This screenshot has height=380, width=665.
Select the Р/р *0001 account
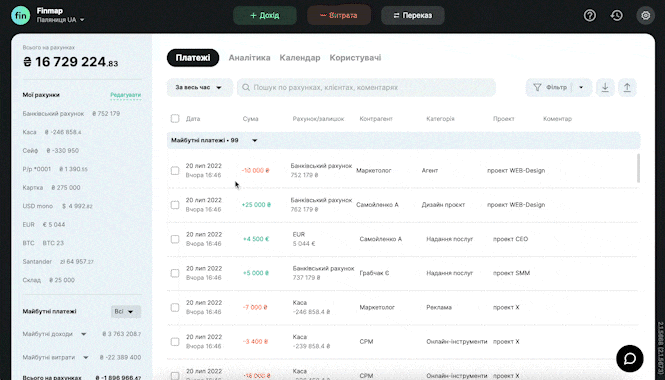point(55,169)
